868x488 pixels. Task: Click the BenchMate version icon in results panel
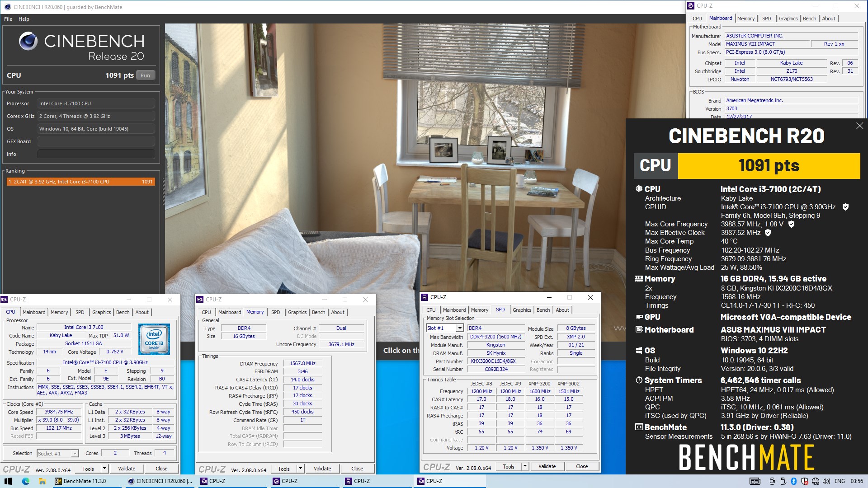[x=639, y=427]
